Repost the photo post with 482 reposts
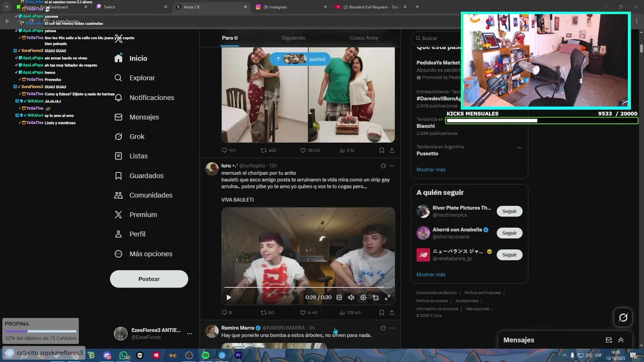 point(268,150)
